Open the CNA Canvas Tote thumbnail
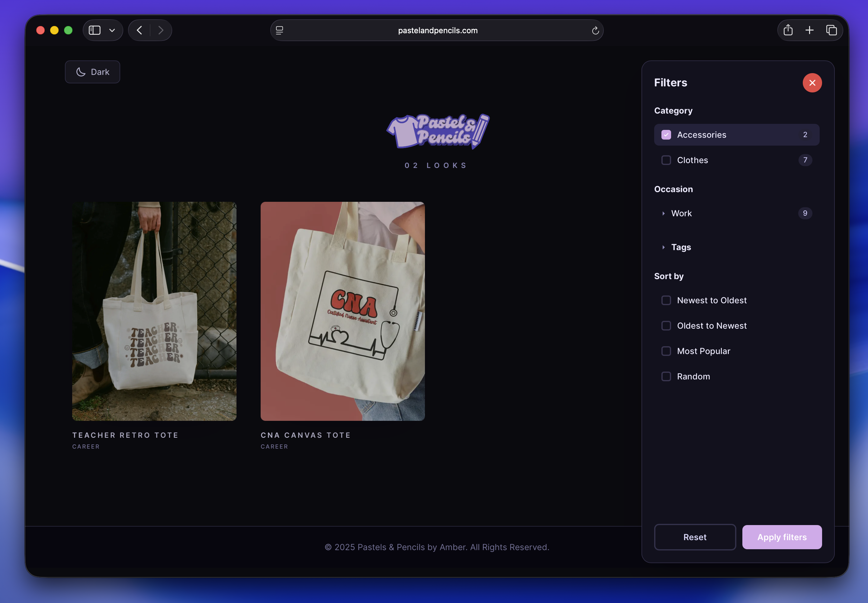 click(342, 311)
